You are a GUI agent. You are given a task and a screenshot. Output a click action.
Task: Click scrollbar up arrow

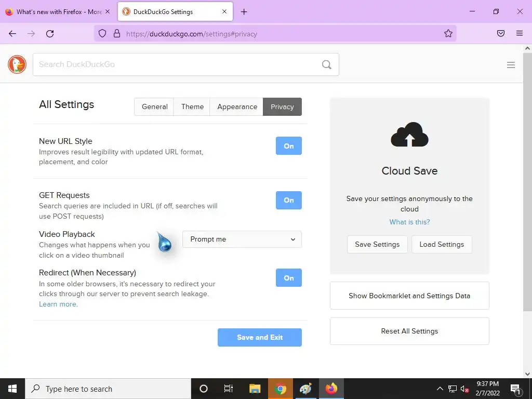click(527, 48)
